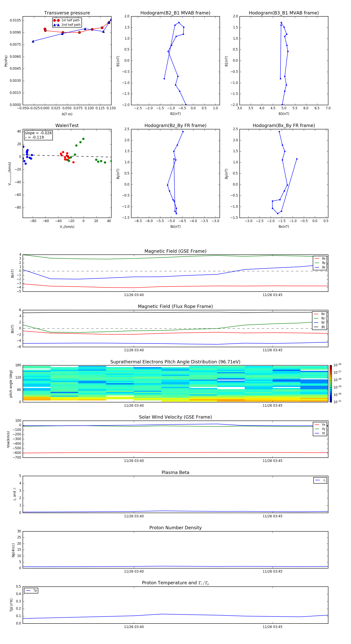Click '11/26 03:40' tick under Plasma Beta
This screenshot has height=644, width=351.
[134, 516]
